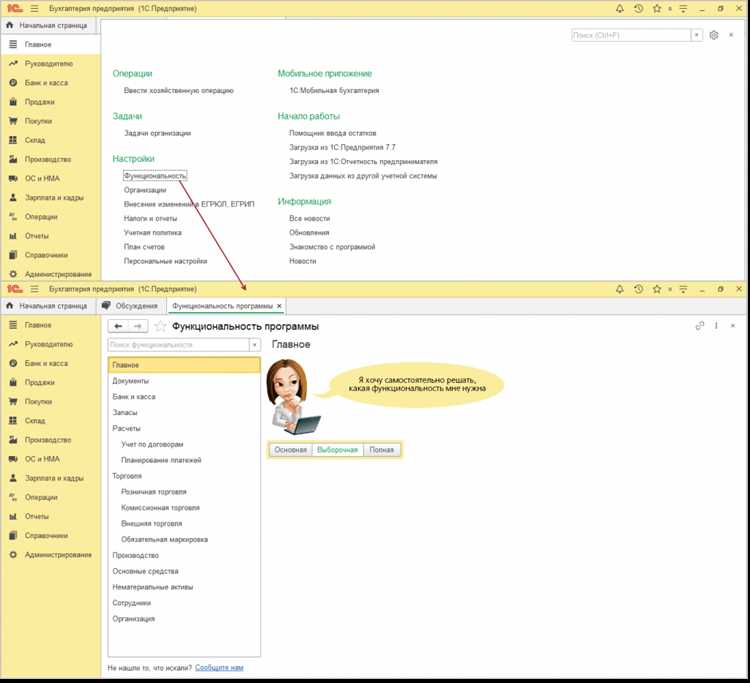Select Документы in functionality list
This screenshot has width=750, height=683.
pyautogui.click(x=184, y=381)
